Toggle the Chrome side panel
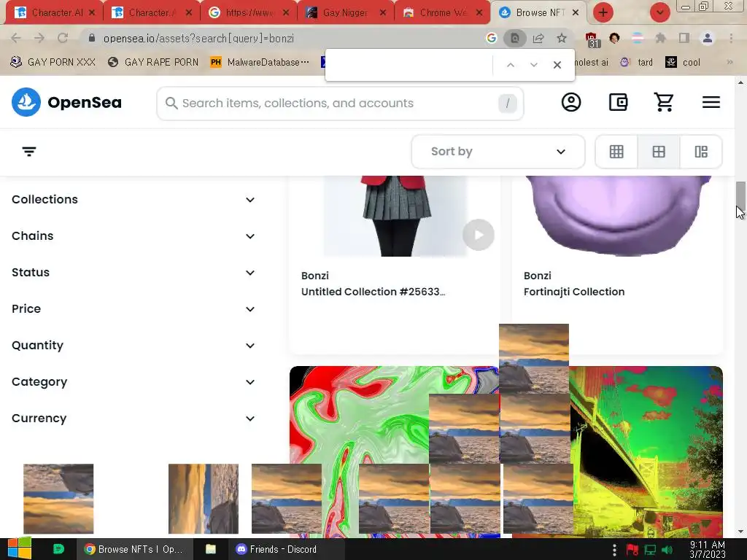 pos(684,38)
